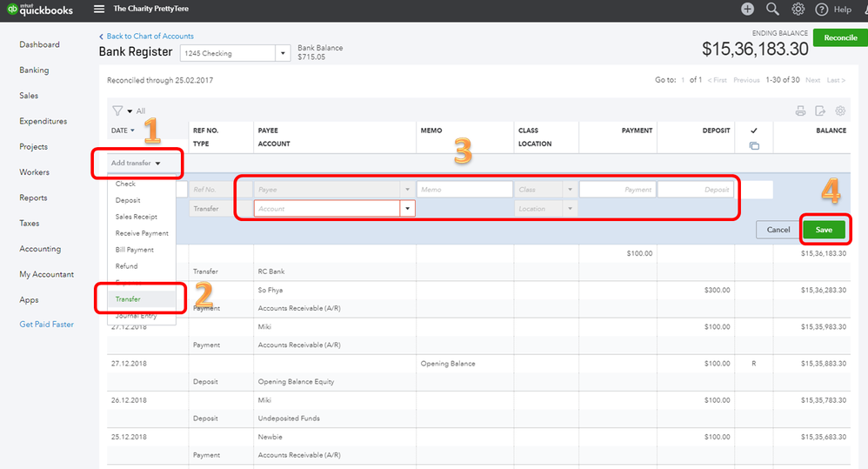The width and height of the screenshot is (868, 469).
Task: Click the copy icon under checkmark column
Action: [x=754, y=145]
